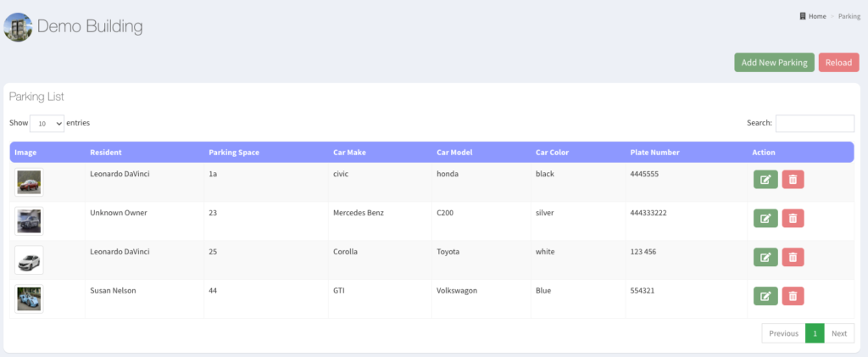Click the Add New Parking button
Viewport: 868px width, 357px height.
click(x=774, y=63)
